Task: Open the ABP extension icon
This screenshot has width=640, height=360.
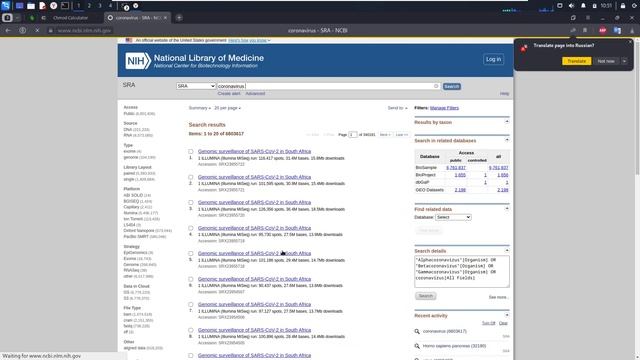Action: [x=602, y=31]
